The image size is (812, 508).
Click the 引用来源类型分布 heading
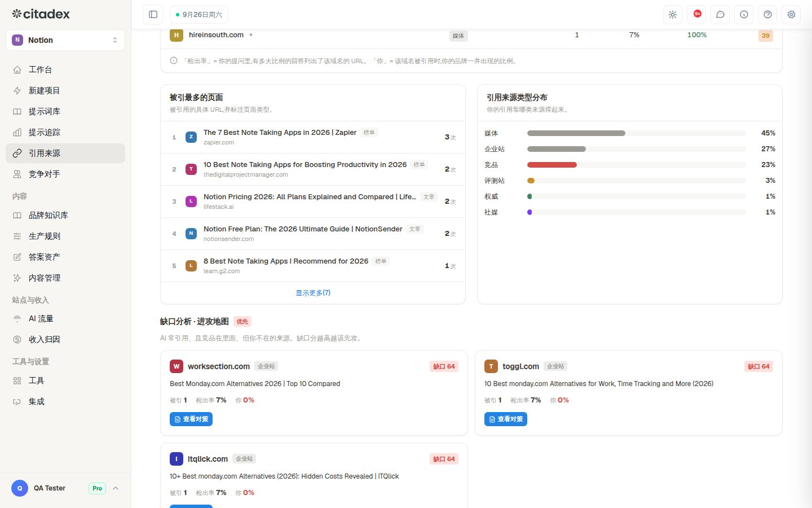pyautogui.click(x=517, y=98)
